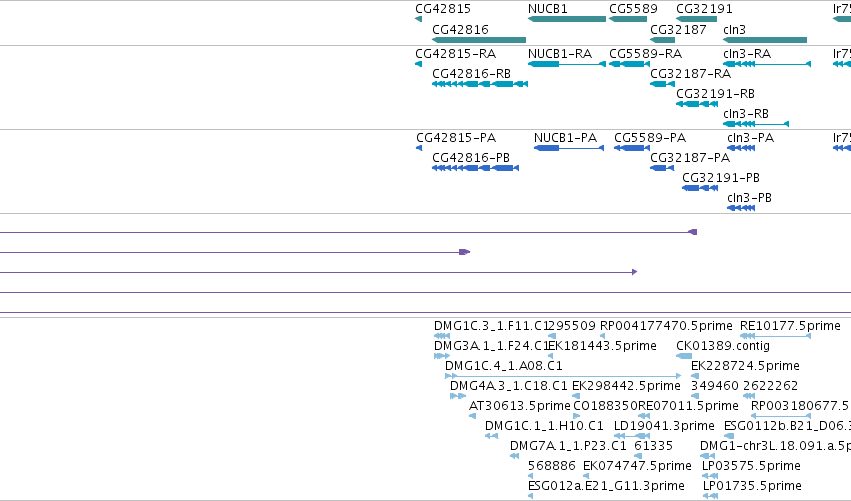Select protein label cln3-PB

(749, 198)
